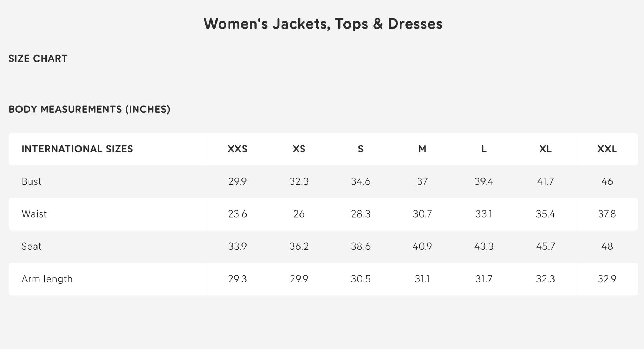Viewport: 644px width, 349px height.
Task: Click the XXS size column header
Action: click(x=237, y=149)
